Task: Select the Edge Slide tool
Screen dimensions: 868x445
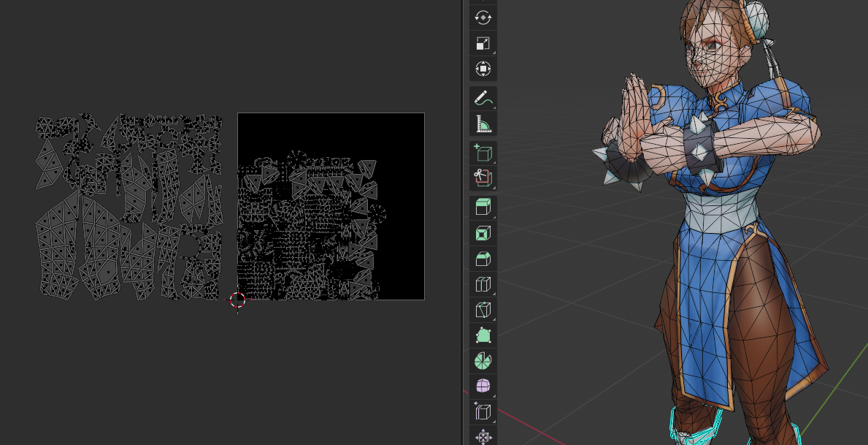Action: click(x=483, y=411)
